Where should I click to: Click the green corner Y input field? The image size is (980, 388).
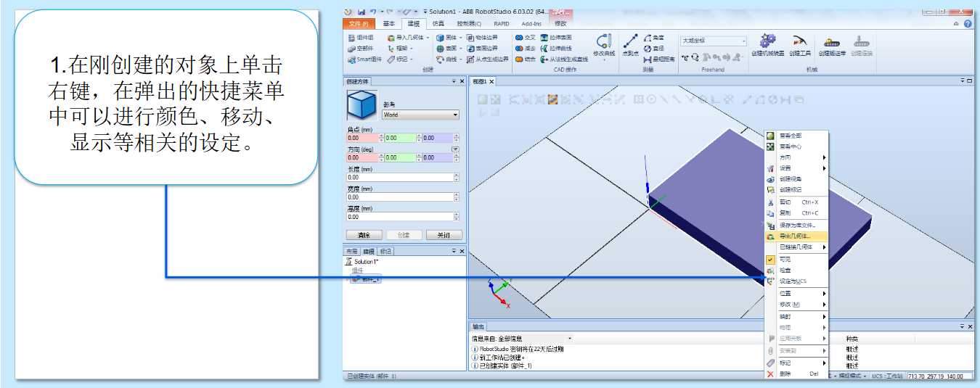tap(400, 138)
